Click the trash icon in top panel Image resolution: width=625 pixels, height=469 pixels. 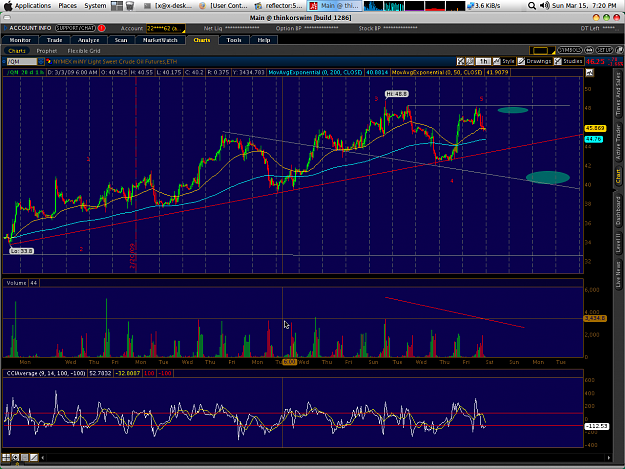[130, 6]
